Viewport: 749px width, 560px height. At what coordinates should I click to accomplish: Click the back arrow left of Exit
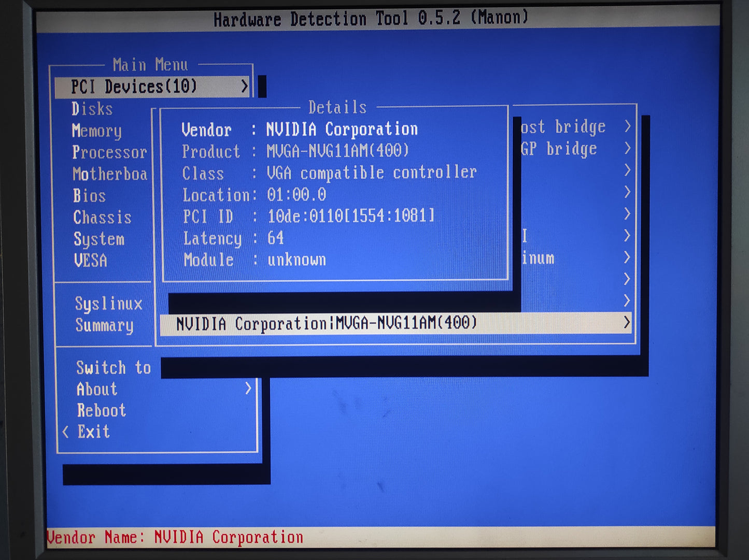[x=65, y=432]
